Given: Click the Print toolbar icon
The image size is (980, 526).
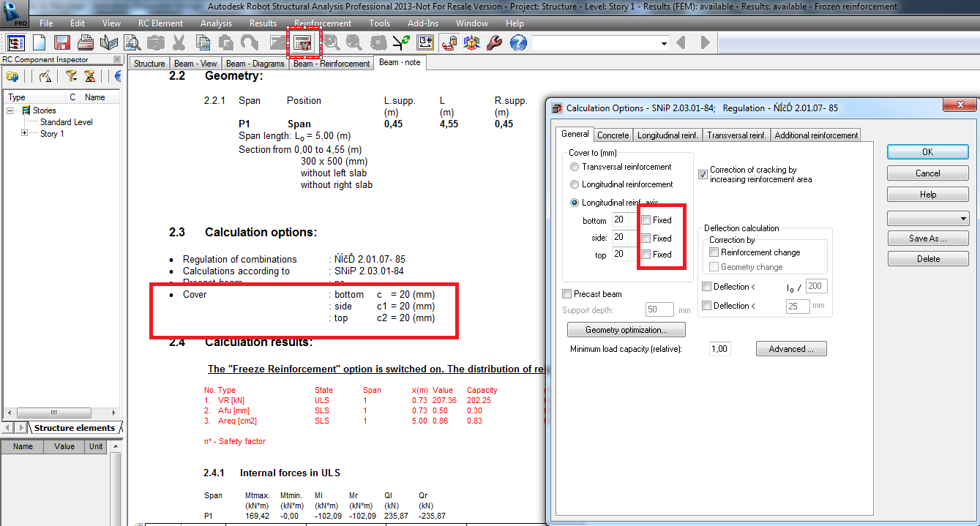Looking at the screenshot, I should [86, 43].
